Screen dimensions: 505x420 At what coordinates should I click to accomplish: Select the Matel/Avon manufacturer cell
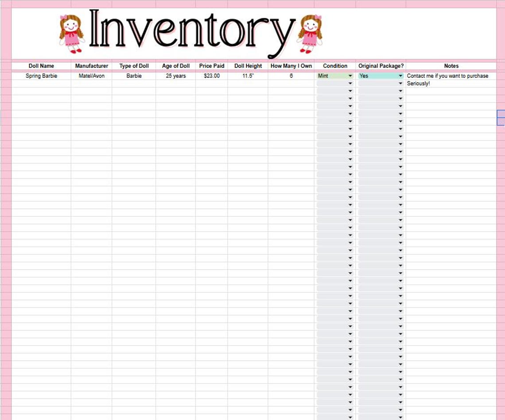[91, 76]
